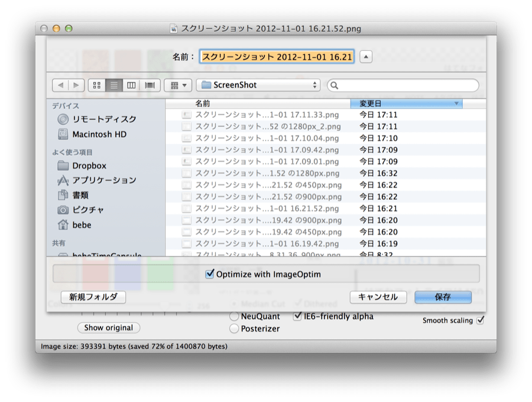Screen dimensions: 532x402
Task: Click Show original button
Action: (109, 328)
